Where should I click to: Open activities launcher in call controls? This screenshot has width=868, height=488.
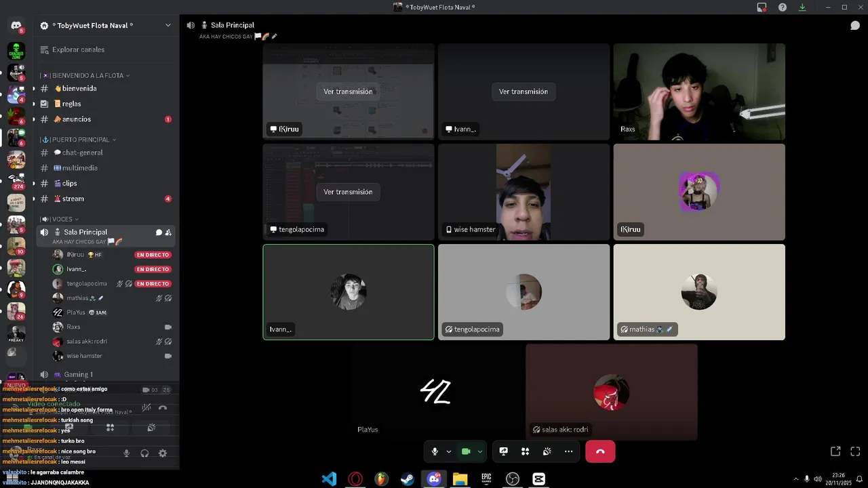point(525,451)
